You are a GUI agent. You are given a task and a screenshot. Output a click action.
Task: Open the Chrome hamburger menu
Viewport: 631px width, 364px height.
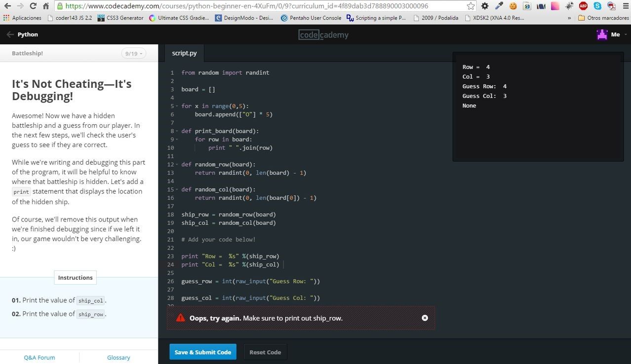tap(625, 5)
